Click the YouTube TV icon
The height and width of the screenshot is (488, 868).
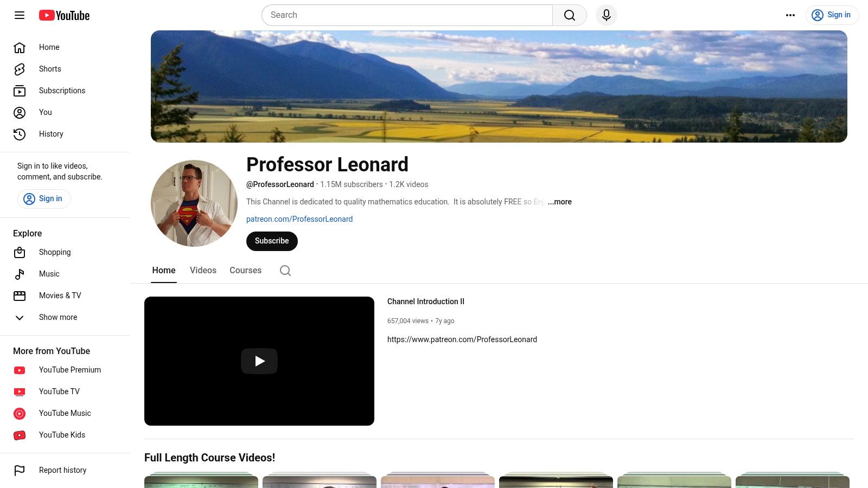pyautogui.click(x=20, y=392)
